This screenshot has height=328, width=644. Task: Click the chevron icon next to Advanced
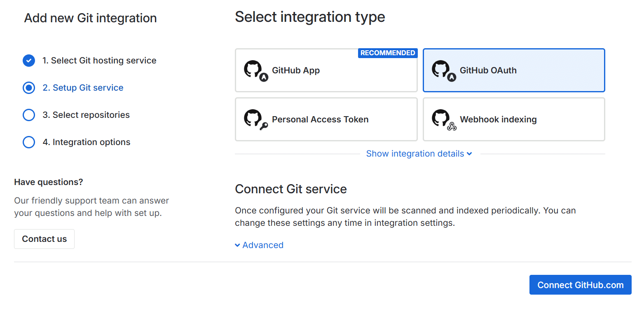coord(237,245)
